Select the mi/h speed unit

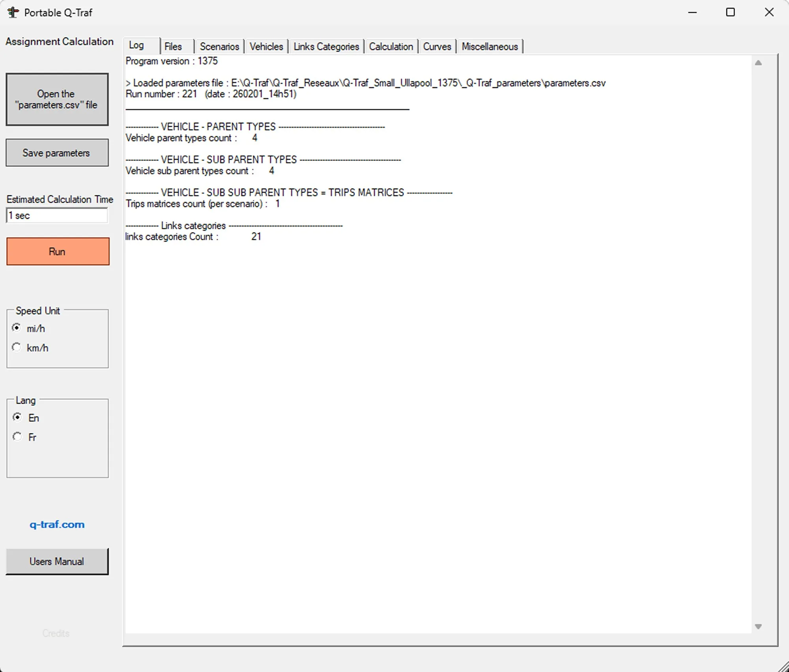click(x=17, y=328)
